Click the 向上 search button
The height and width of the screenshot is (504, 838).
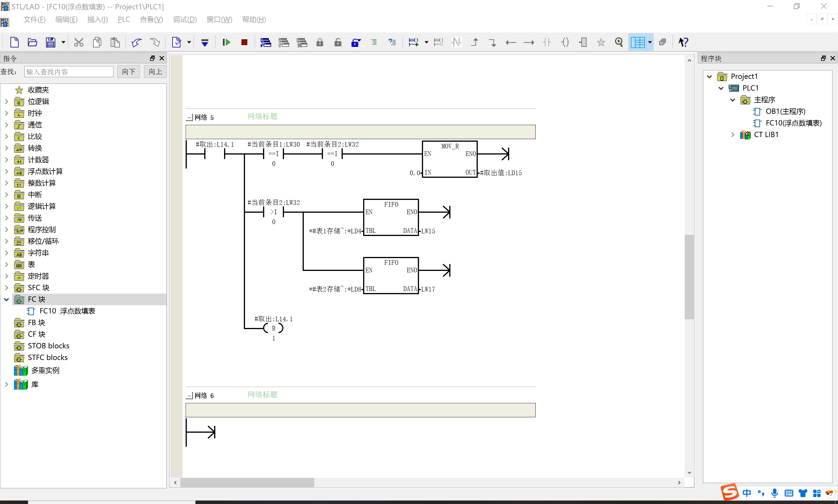[x=155, y=72]
